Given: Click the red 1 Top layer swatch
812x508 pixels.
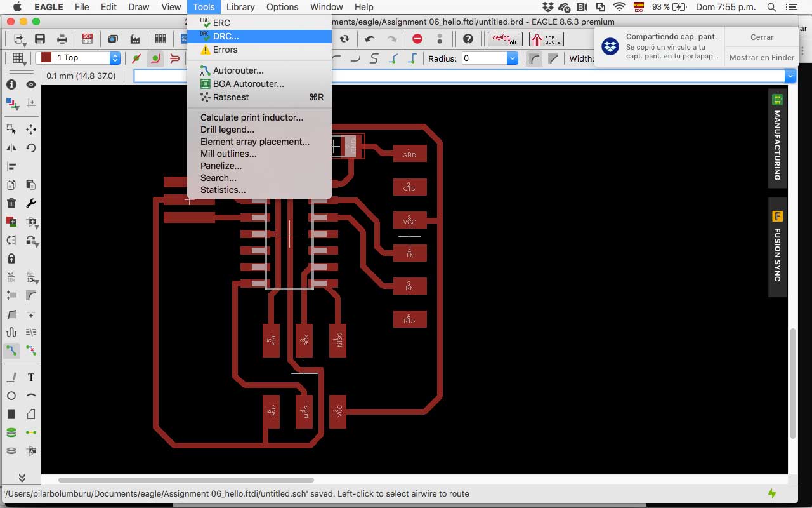Looking at the screenshot, I should coord(46,58).
